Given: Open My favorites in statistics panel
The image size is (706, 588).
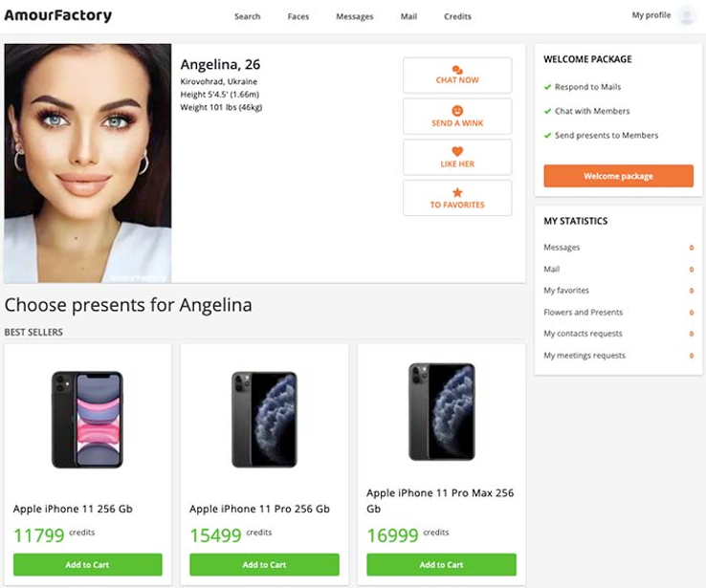Looking at the screenshot, I should [566, 291].
